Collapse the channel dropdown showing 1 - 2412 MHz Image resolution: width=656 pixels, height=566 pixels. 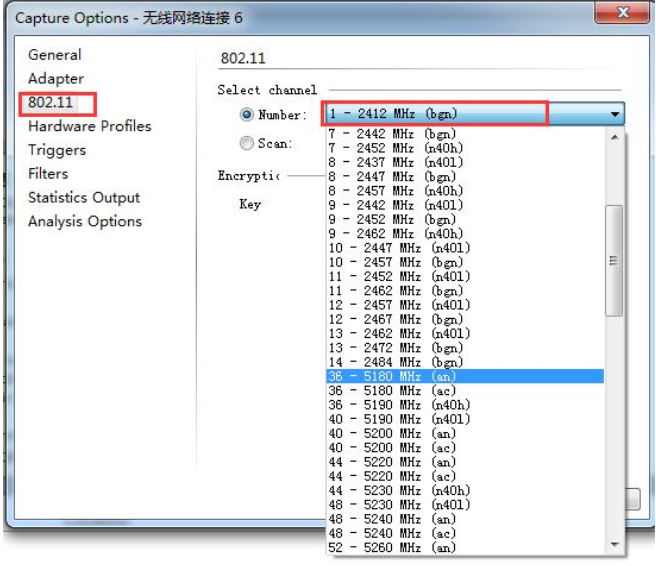click(x=473, y=114)
